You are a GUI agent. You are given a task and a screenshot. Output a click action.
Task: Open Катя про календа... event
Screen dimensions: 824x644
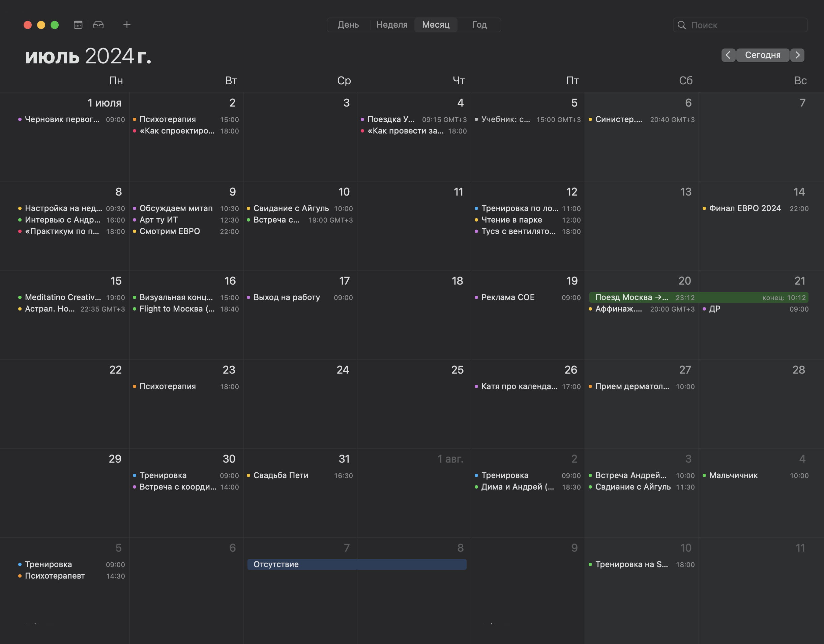[527, 386]
